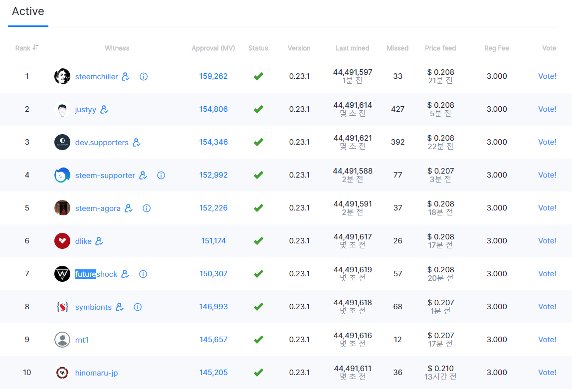Click approval value 151,174
Image resolution: width=572 pixels, height=392 pixels.
213,240
